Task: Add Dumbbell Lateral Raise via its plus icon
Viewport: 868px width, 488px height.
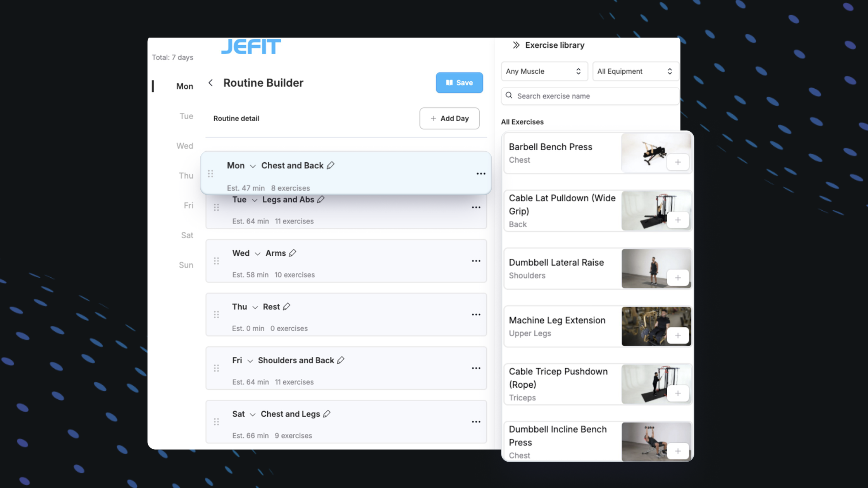Action: click(678, 277)
